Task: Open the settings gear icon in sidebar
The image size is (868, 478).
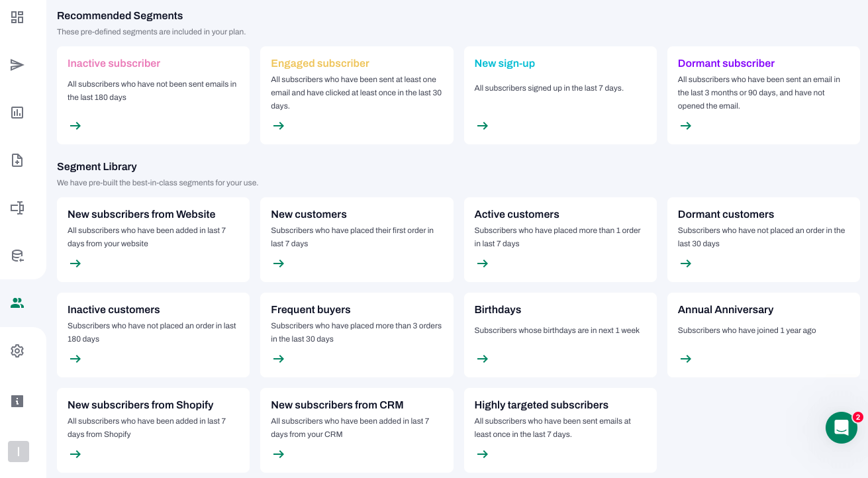Action: click(17, 351)
